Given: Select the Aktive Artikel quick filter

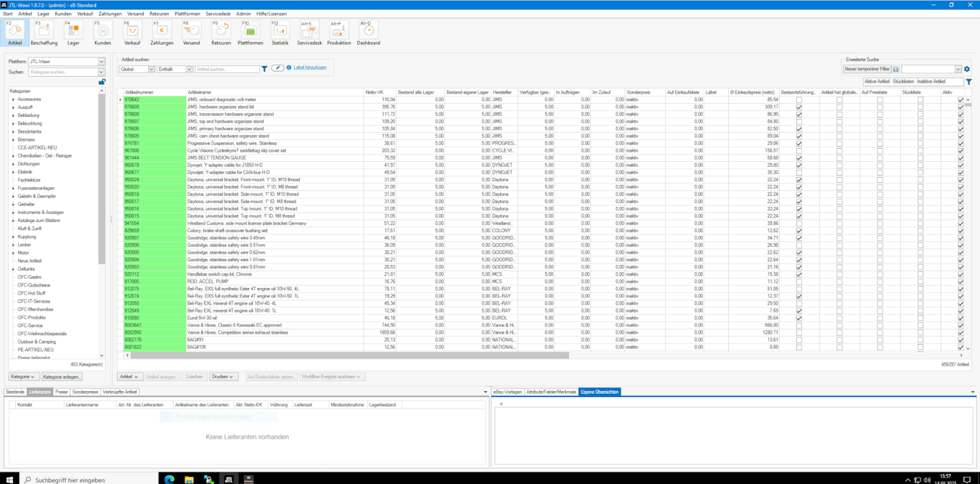Looking at the screenshot, I should 877,82.
